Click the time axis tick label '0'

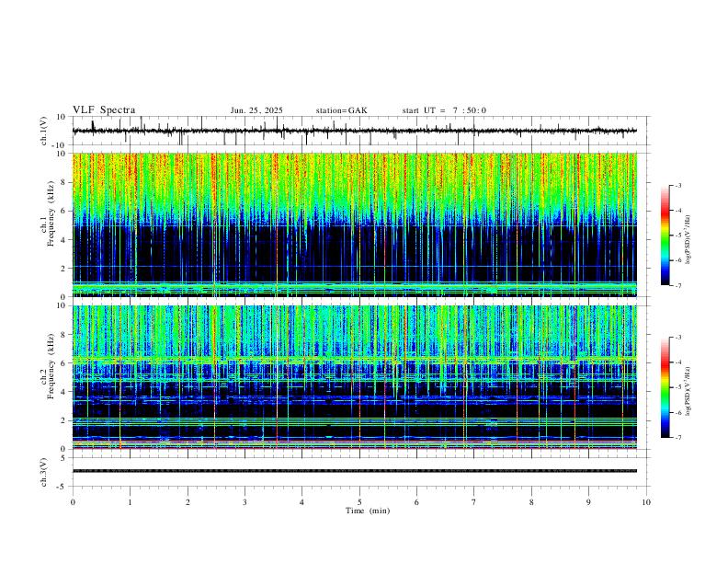pos(73,502)
